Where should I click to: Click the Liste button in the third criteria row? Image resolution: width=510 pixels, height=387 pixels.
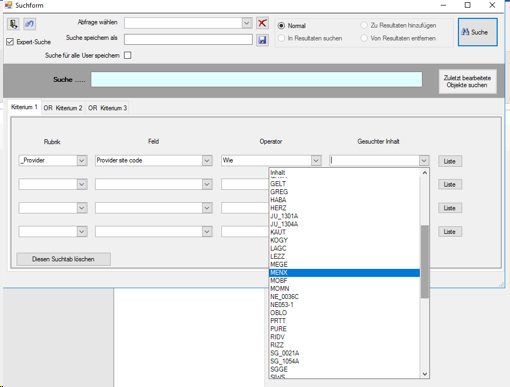[x=450, y=208]
